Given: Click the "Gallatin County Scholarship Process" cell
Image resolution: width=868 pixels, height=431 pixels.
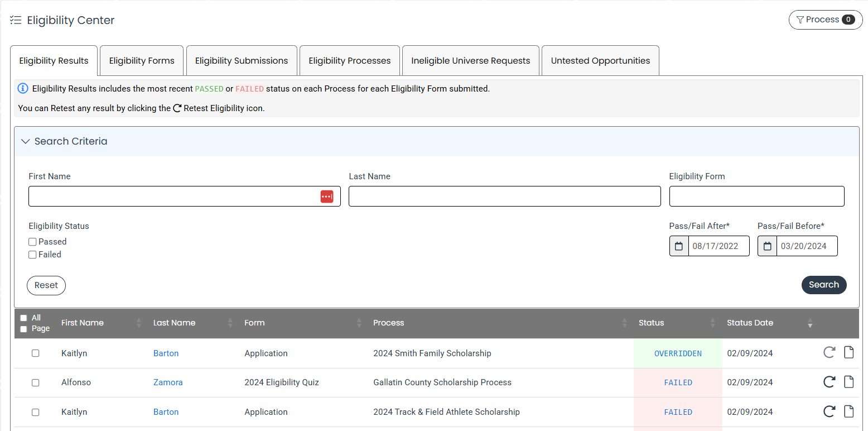Looking at the screenshot, I should point(442,382).
